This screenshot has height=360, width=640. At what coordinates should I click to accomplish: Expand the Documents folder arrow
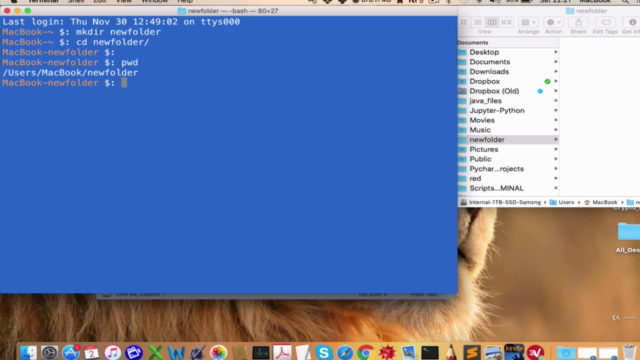[x=556, y=62]
